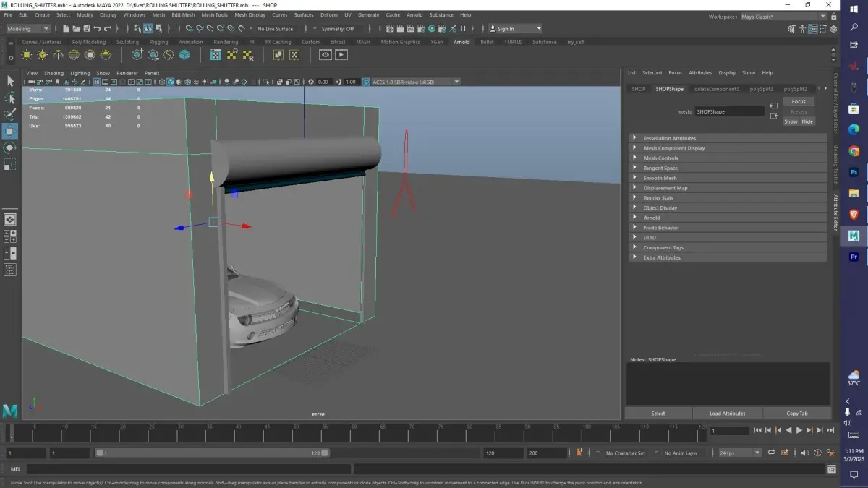Save the current scene
The height and width of the screenshot is (488, 868).
[87, 29]
